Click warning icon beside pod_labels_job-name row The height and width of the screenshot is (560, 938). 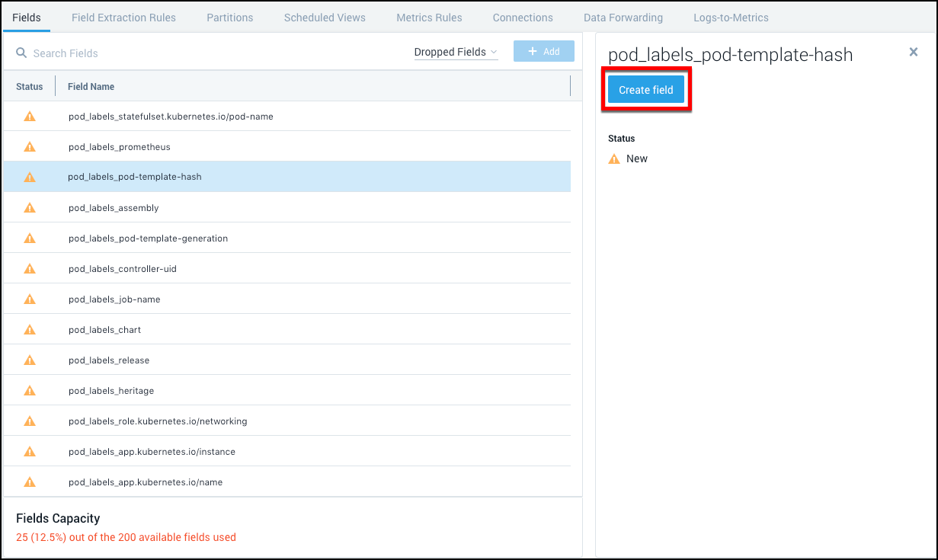coord(30,299)
